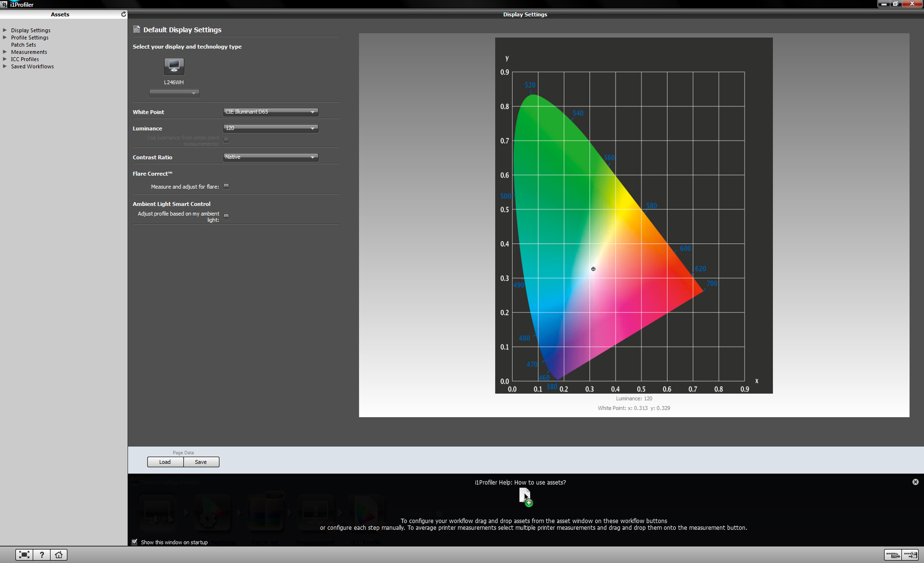Expand the ICC Profiles tree arrow
Image resolution: width=924 pixels, height=563 pixels.
5,59
